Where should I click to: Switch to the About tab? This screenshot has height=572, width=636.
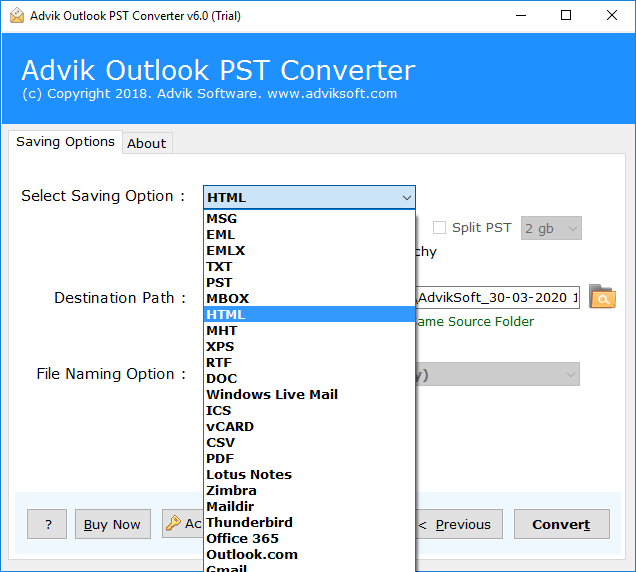coord(146,143)
